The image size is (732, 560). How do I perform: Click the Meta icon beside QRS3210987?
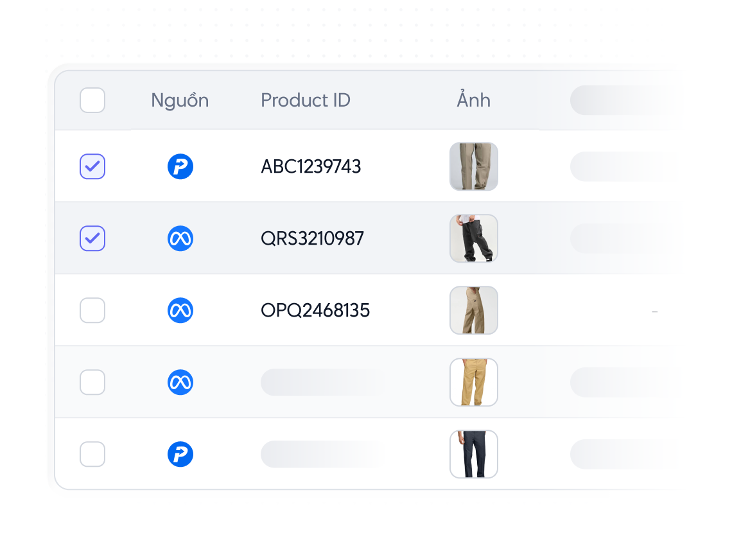pyautogui.click(x=180, y=238)
